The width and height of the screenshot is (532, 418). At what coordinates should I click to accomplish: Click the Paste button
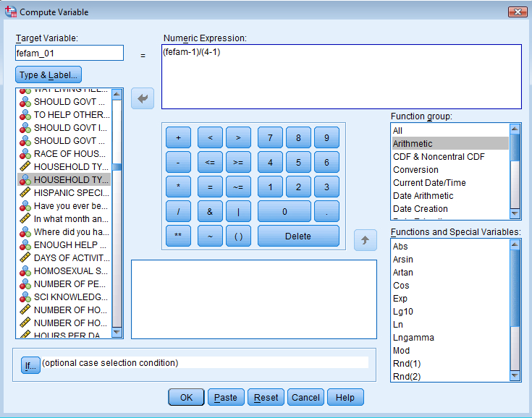(x=226, y=397)
